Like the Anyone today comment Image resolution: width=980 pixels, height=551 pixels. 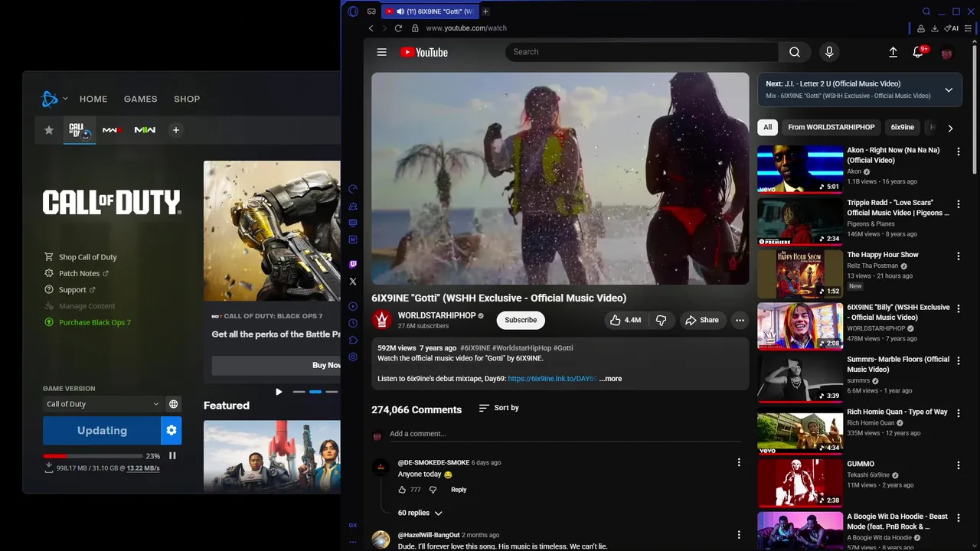402,490
